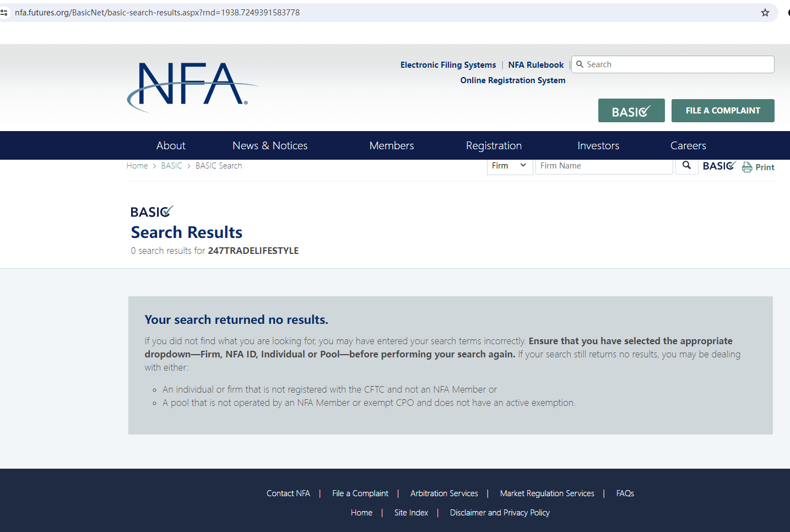Click the site info icon in address bar

(4, 13)
